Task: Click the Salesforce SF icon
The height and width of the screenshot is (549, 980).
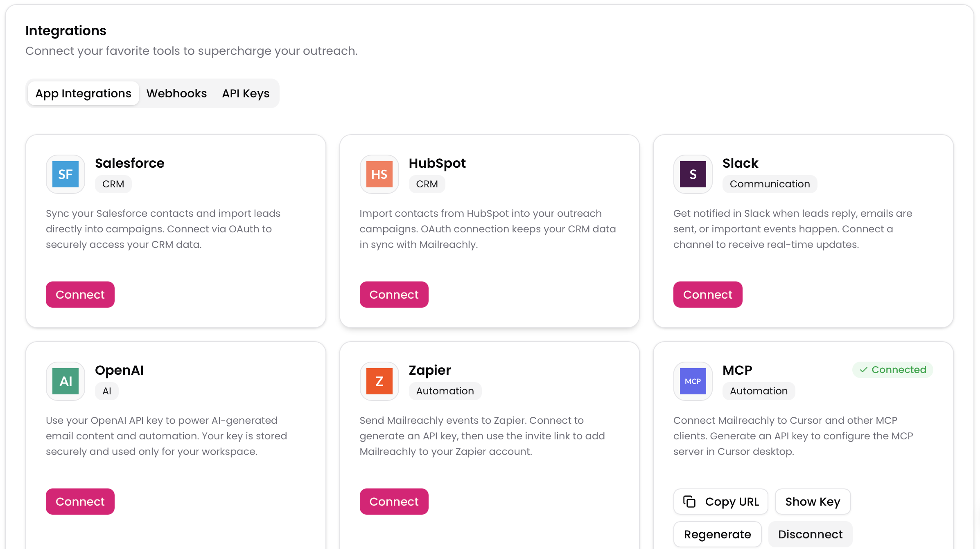Action: pos(65,174)
